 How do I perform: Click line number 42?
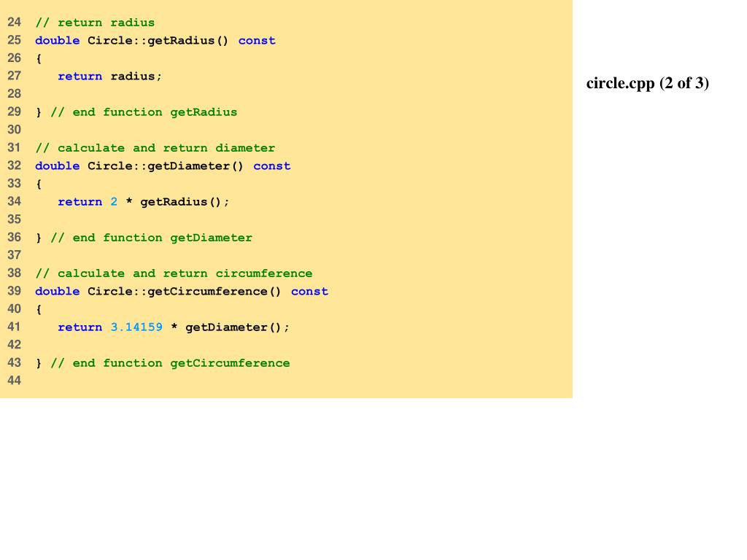coord(15,345)
